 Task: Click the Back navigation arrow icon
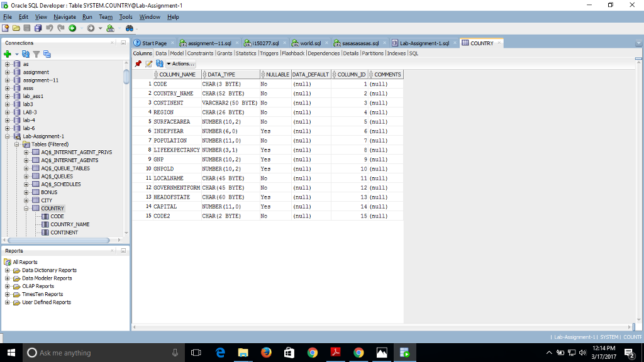(71, 28)
